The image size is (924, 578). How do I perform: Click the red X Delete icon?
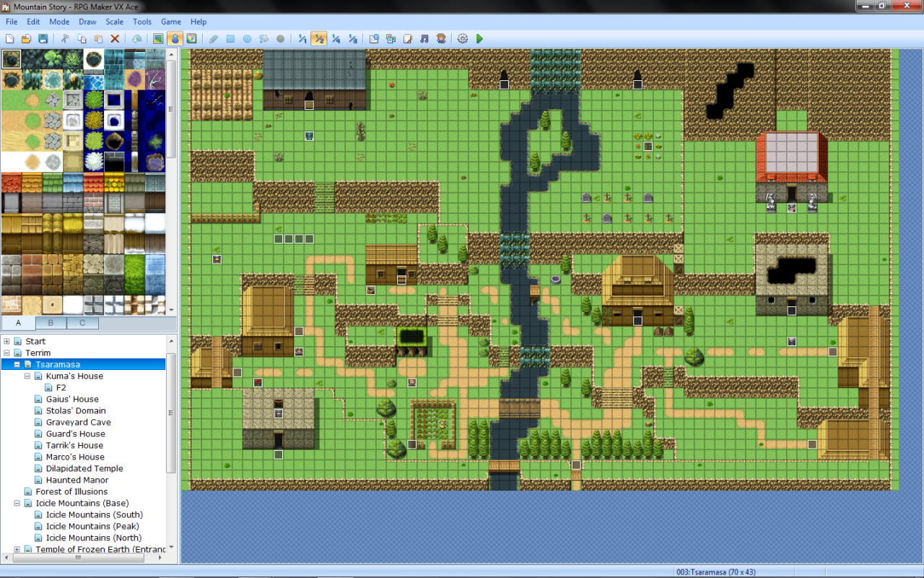115,38
